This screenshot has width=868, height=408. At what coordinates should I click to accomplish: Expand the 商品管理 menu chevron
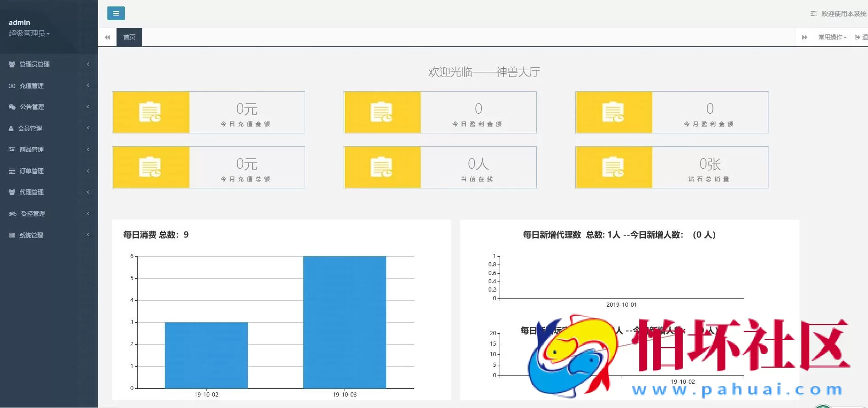tap(88, 149)
